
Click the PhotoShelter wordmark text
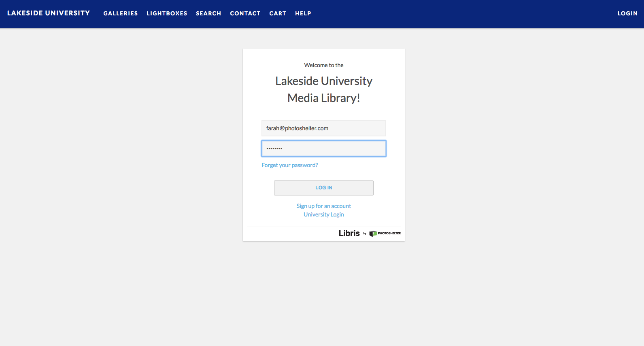(x=389, y=233)
